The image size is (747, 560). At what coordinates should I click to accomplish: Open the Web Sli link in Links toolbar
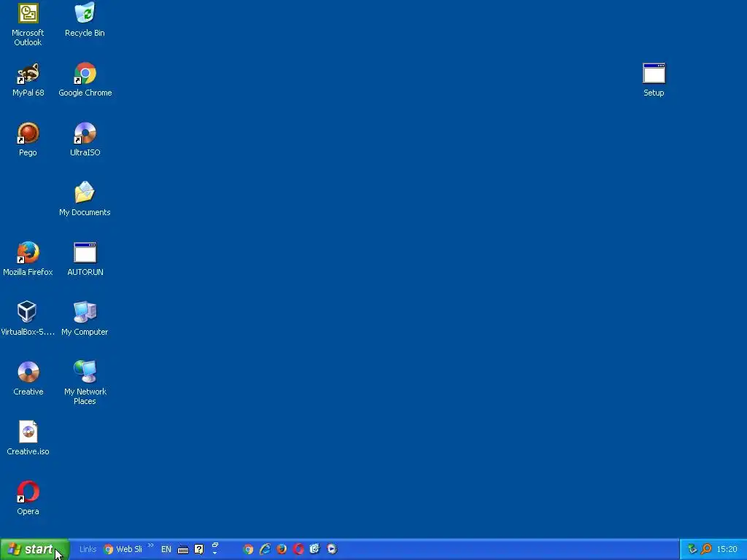click(123, 549)
